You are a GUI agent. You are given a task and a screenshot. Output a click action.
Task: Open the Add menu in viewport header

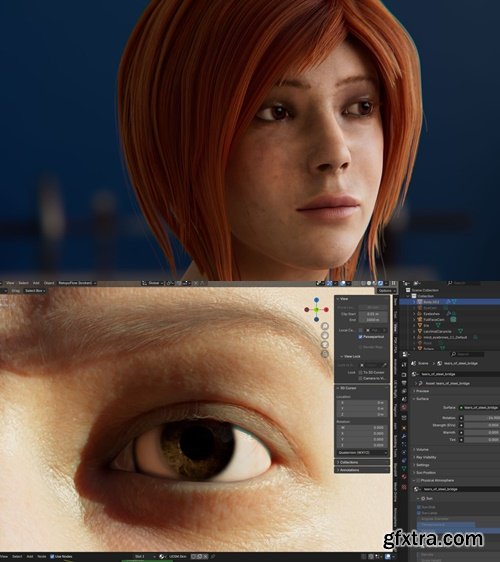click(x=36, y=283)
